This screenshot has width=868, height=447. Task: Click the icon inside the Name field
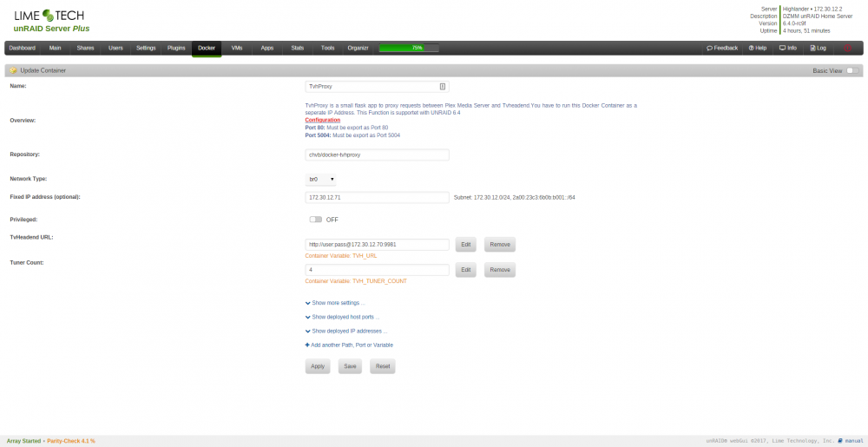tap(443, 86)
